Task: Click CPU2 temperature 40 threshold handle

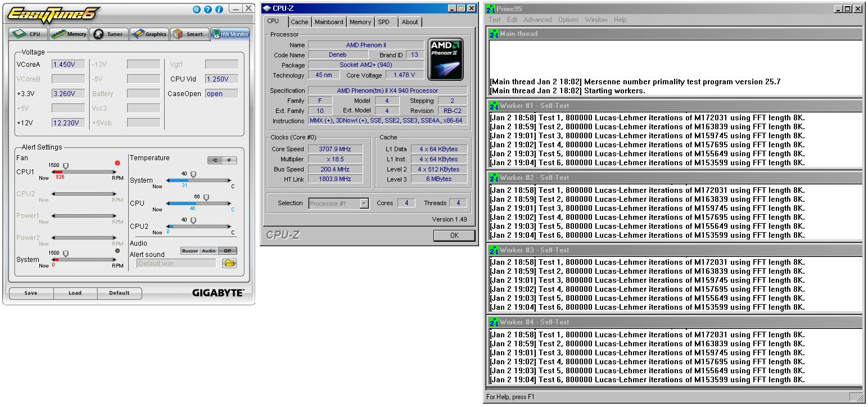Action: [193, 220]
